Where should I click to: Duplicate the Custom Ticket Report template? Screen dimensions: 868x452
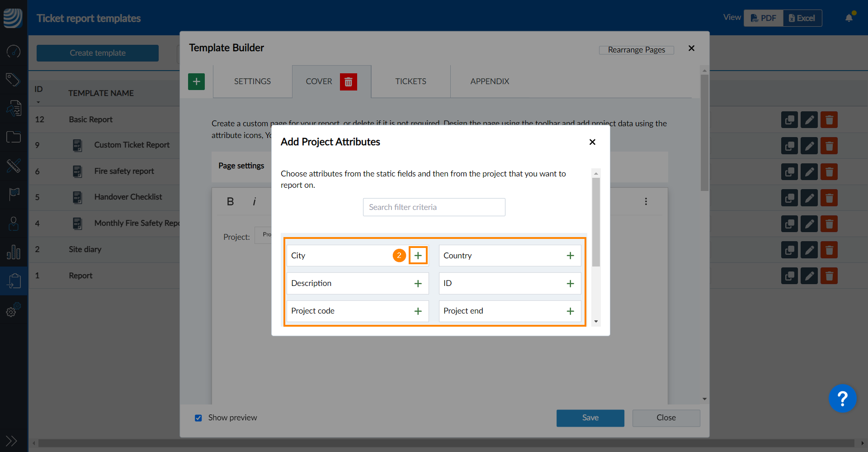coord(789,146)
